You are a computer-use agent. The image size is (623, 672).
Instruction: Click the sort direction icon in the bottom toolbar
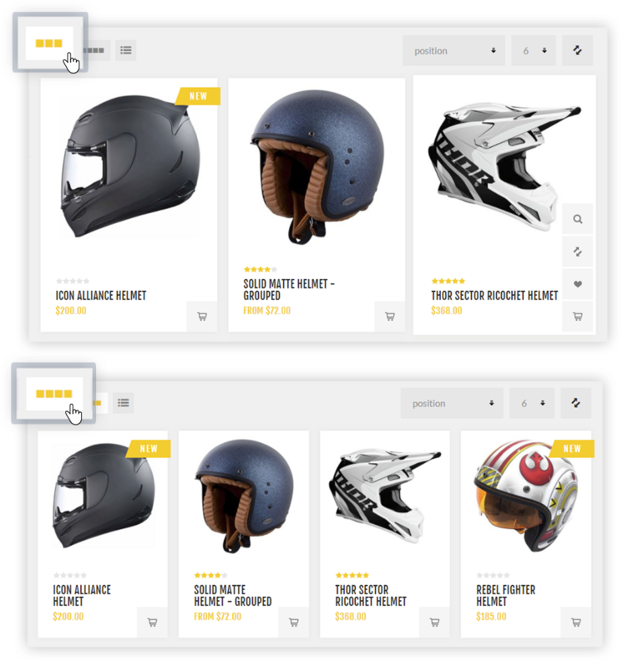point(576,403)
